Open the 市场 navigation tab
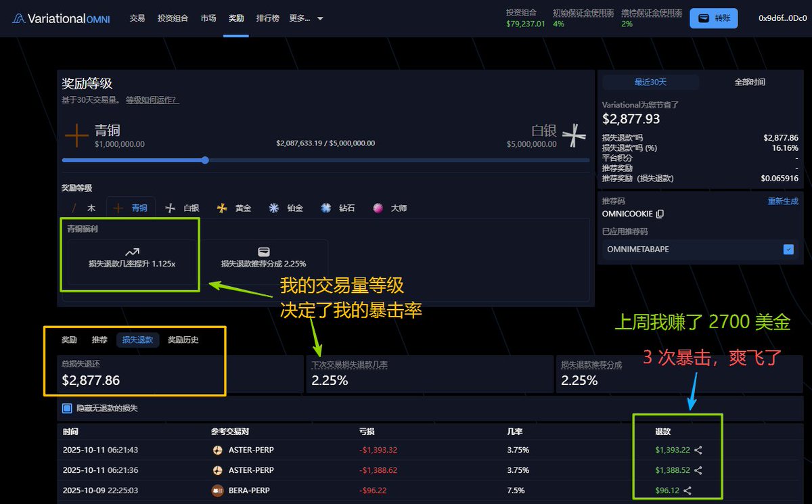 [208, 18]
